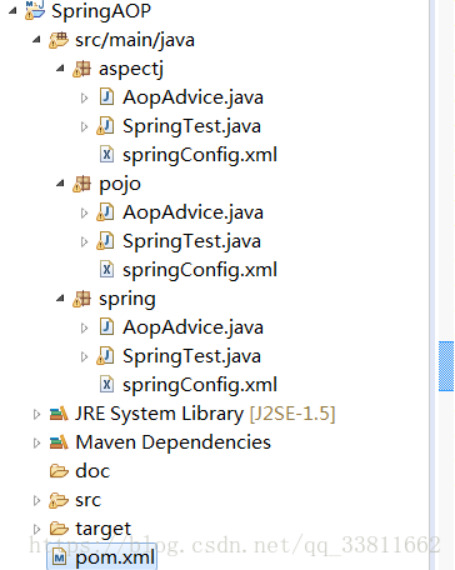Viewport: 455px width, 570px height.
Task: Collapse the pojo package
Action: coord(60,184)
